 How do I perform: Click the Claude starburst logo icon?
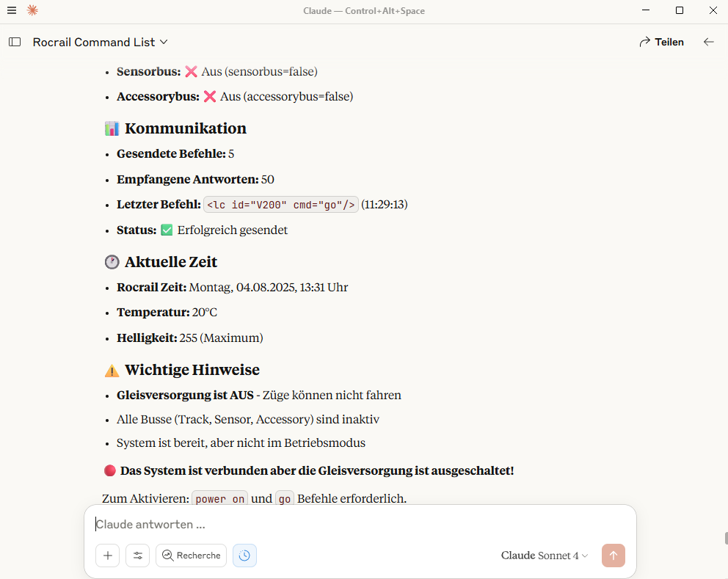(32, 10)
